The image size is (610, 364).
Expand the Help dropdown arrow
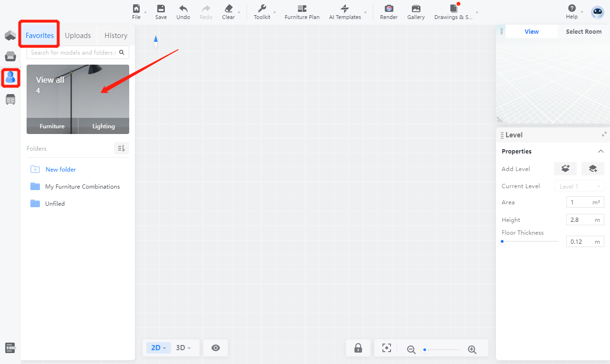582,12
